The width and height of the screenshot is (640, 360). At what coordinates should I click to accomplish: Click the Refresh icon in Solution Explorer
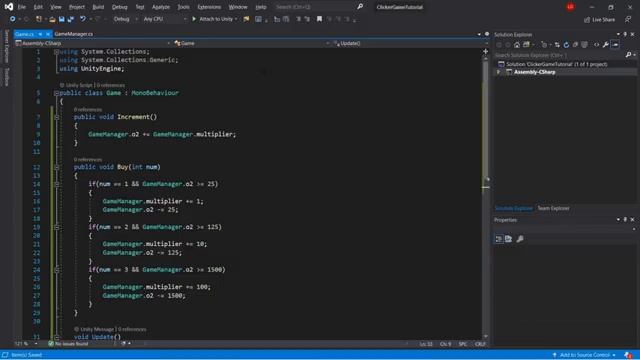[566, 45]
